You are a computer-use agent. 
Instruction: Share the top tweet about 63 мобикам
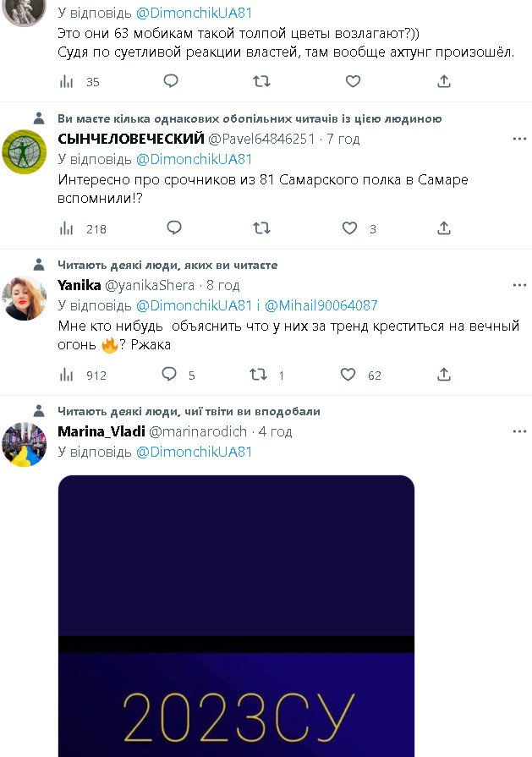(x=444, y=81)
